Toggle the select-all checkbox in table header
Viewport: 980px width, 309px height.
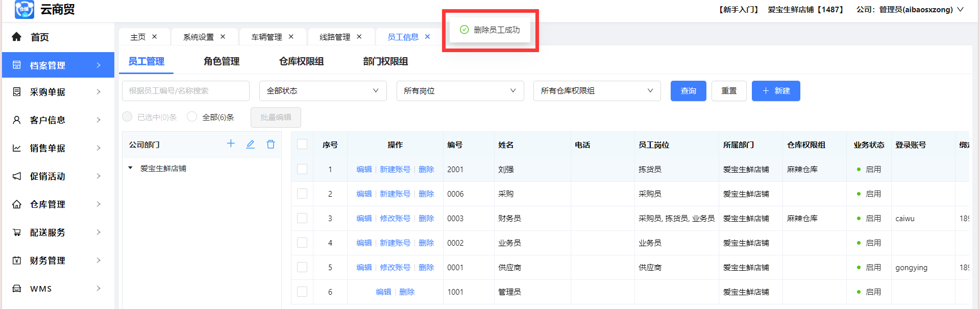pos(302,145)
